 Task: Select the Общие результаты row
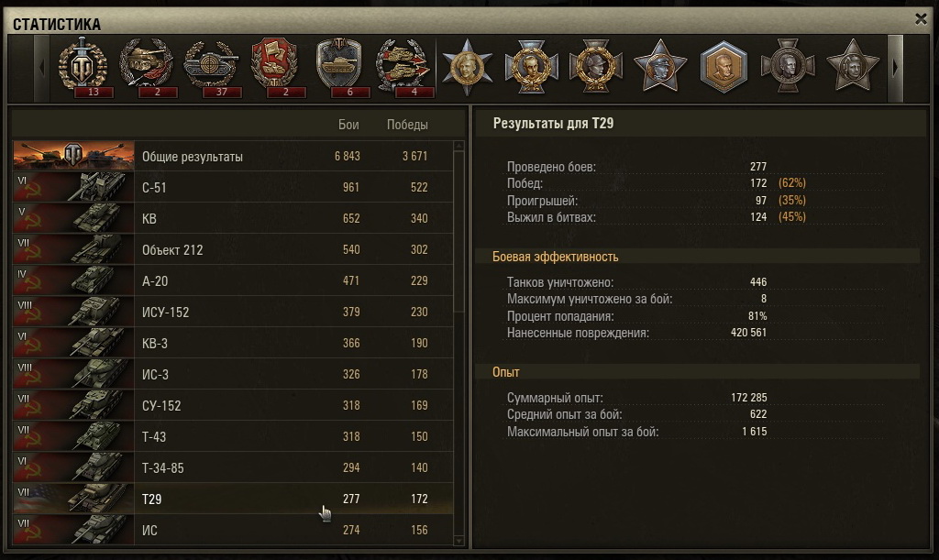[x=233, y=156]
